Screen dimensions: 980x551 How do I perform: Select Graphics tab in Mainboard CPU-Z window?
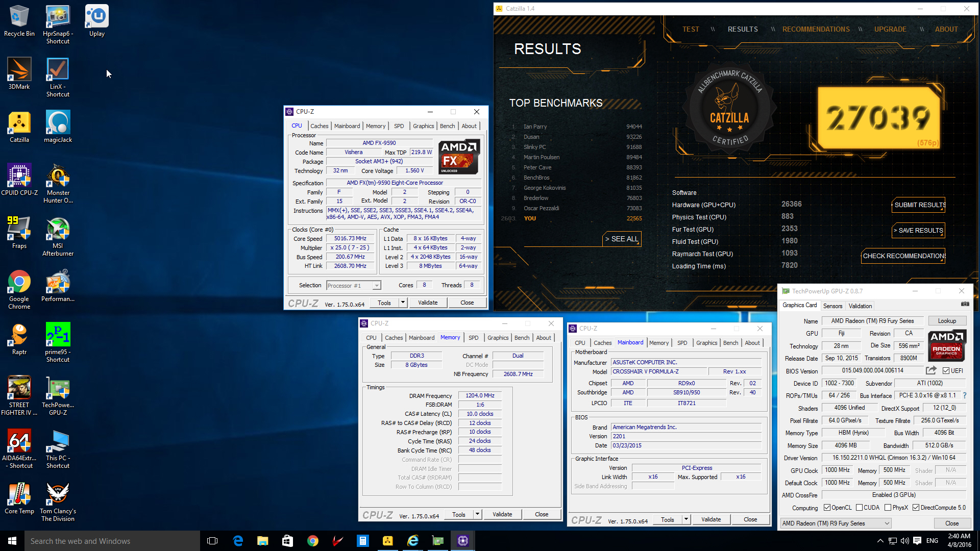tap(706, 343)
